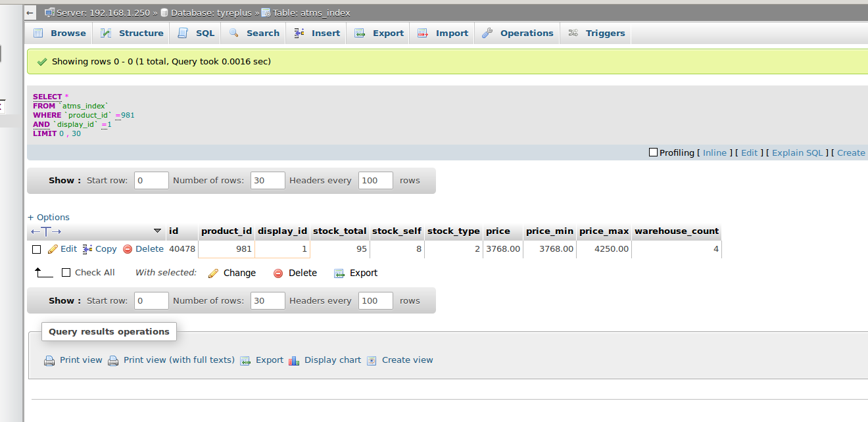
Task: Tick the Check All checkbox
Action: [66, 272]
